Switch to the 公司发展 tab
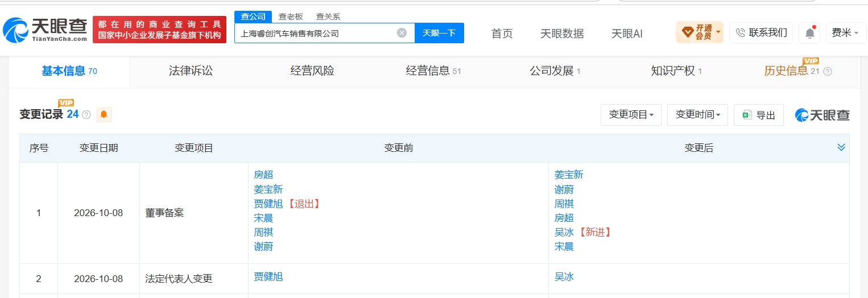The width and height of the screenshot is (868, 298). coord(555,72)
